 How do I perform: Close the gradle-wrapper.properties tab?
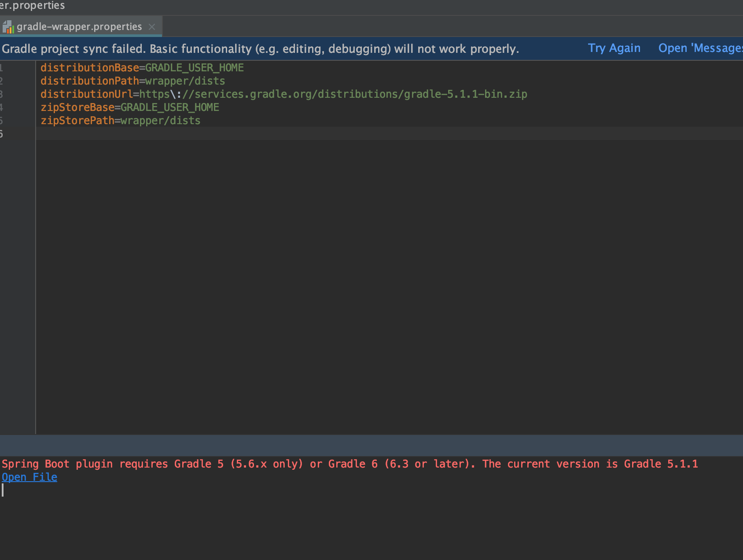pyautogui.click(x=152, y=27)
